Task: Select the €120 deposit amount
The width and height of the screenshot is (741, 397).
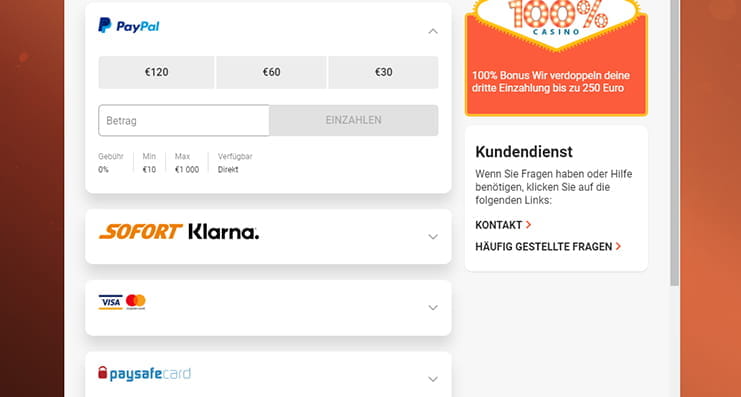Action: pos(156,72)
